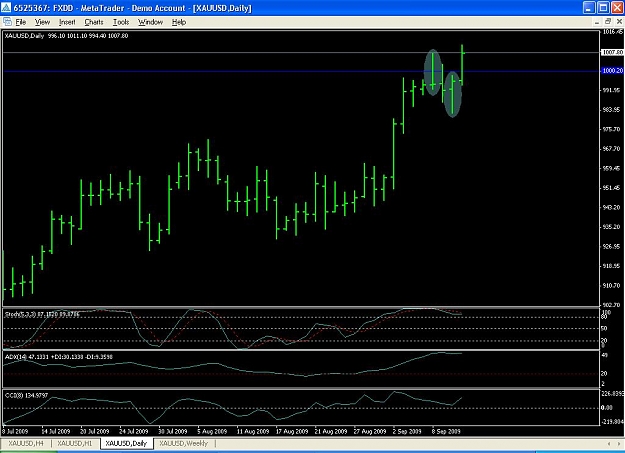Click the MetaTrader app icon in title bar
625x453 pixels.
point(6,8)
